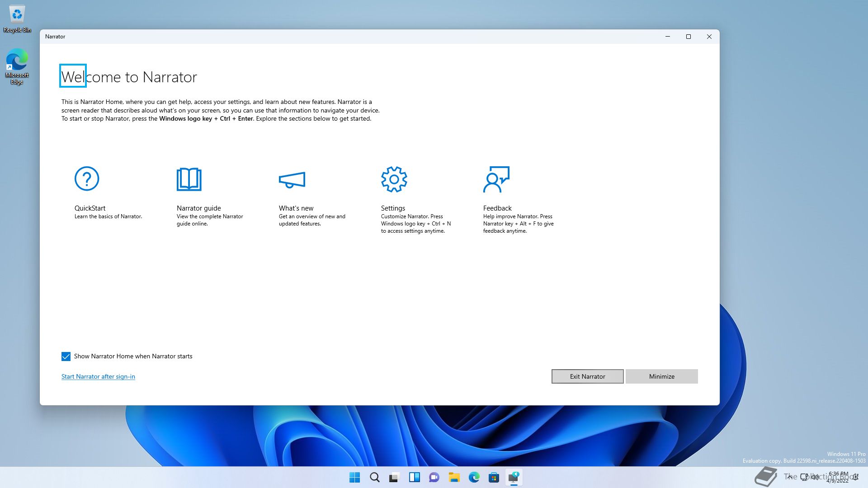Open the Widgets taskbar icon
This screenshot has width=868, height=488.
coord(415,477)
